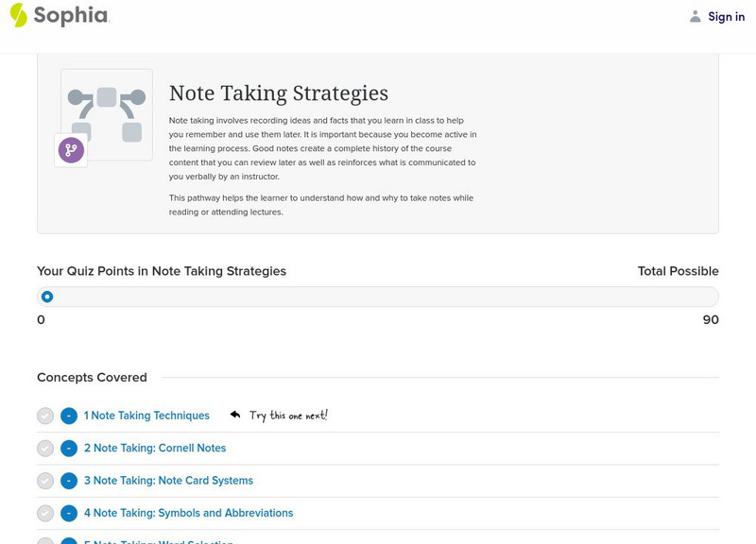Click the Sophia logo

click(60, 15)
